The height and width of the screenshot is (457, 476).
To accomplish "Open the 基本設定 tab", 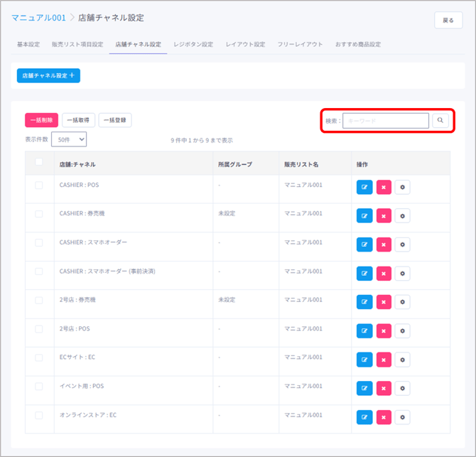I will tap(28, 45).
